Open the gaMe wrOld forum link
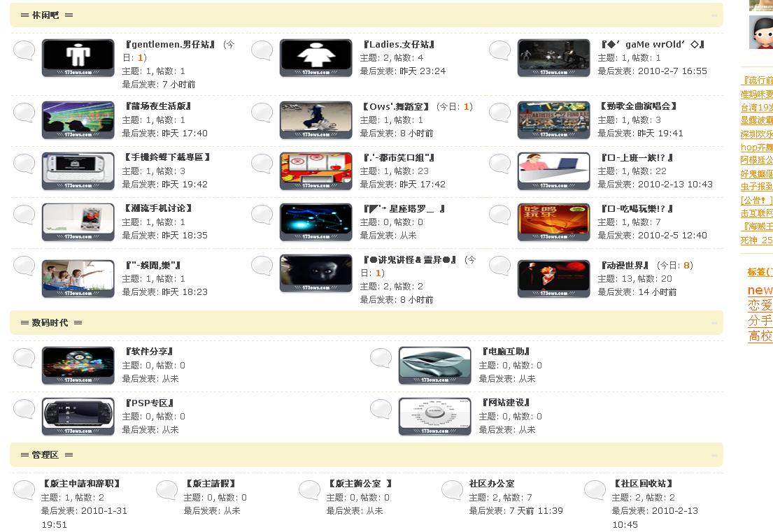 click(x=653, y=44)
